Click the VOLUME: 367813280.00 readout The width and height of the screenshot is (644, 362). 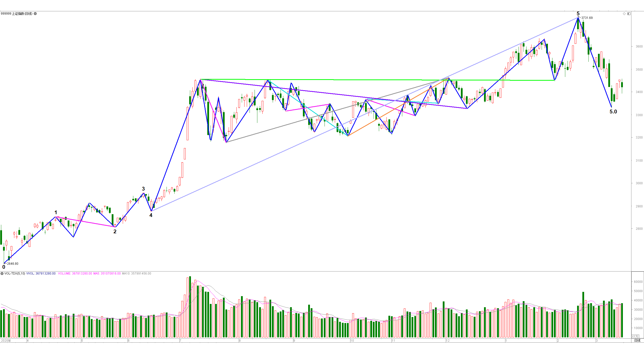[75, 274]
